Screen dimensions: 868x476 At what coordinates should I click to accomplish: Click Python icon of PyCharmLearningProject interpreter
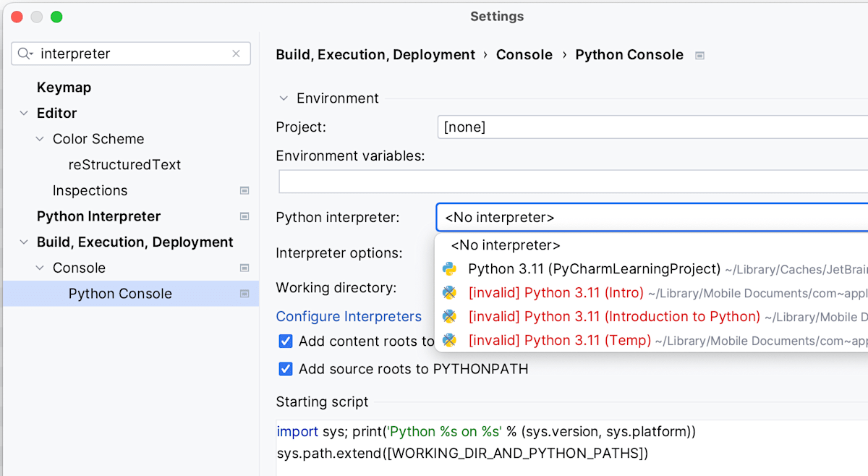click(x=449, y=269)
